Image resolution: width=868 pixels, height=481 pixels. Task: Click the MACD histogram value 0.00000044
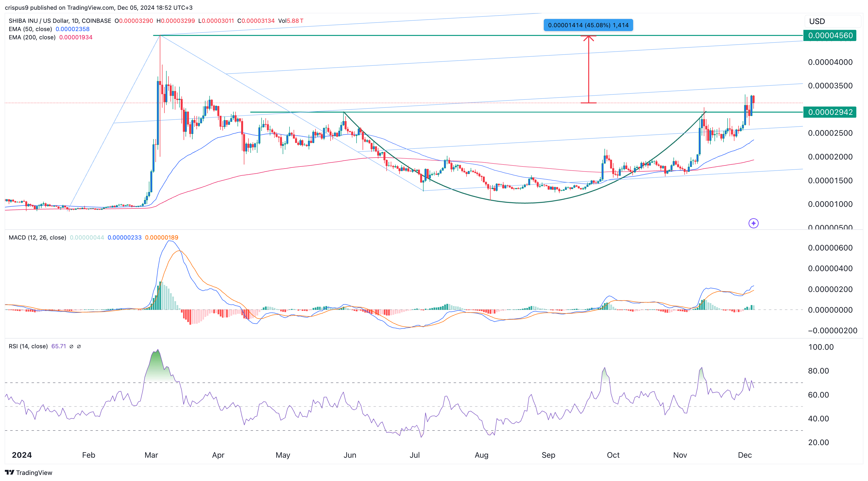[87, 238]
